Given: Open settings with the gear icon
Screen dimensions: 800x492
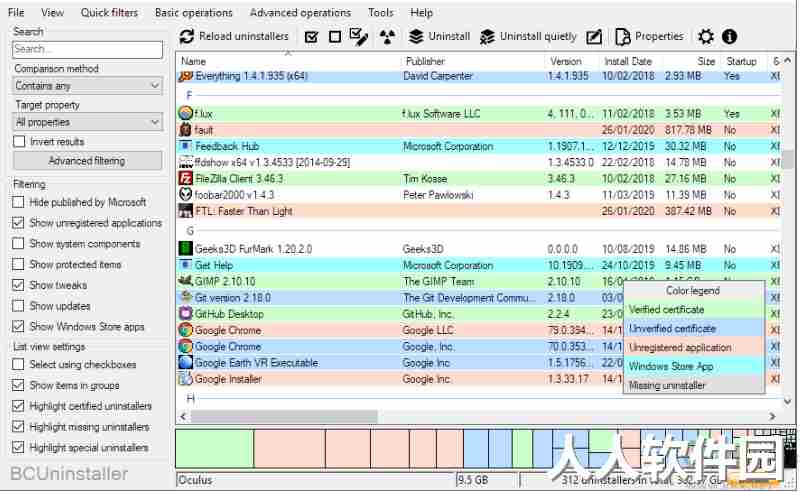Looking at the screenshot, I should (x=706, y=36).
